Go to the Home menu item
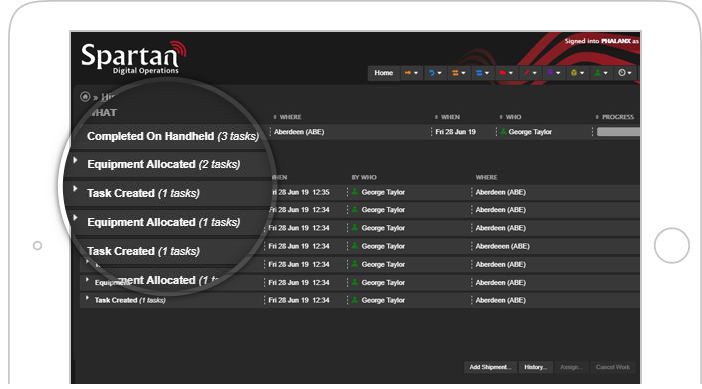702x389 pixels. (383, 73)
